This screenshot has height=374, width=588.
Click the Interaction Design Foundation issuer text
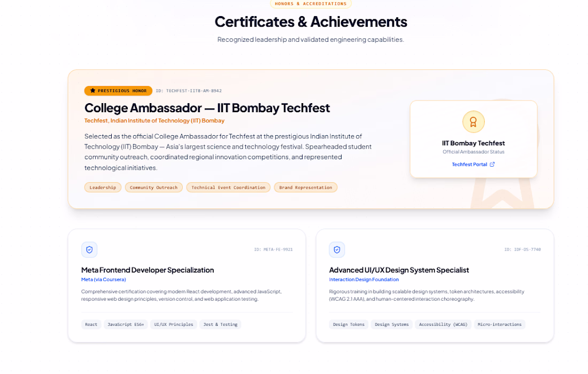point(363,279)
